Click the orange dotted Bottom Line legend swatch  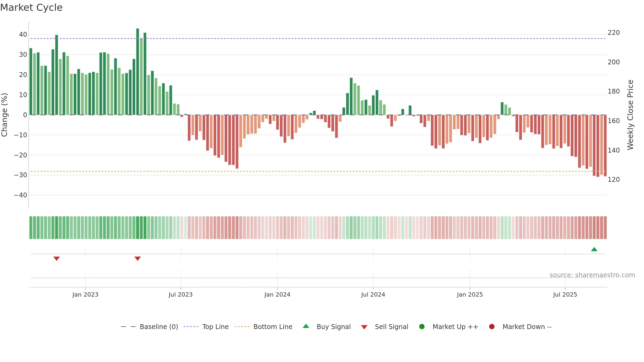click(x=242, y=327)
